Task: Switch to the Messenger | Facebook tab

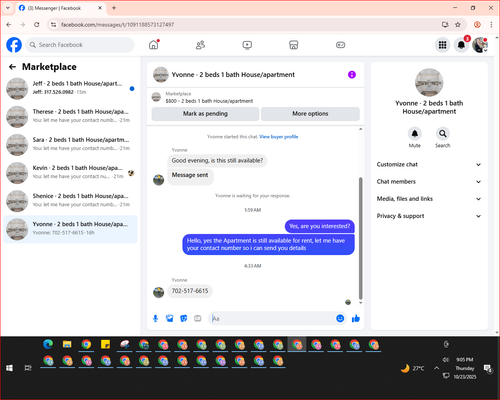Action: coord(60,8)
